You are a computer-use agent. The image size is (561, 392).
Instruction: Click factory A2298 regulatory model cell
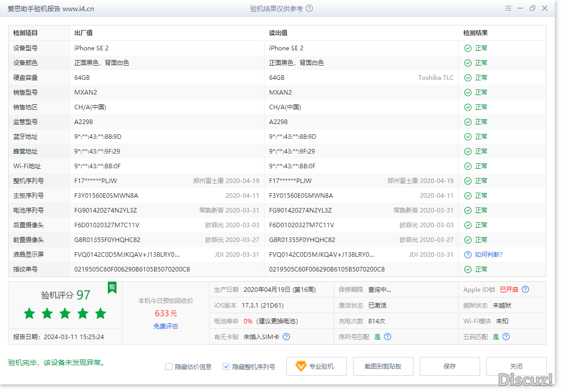[83, 122]
